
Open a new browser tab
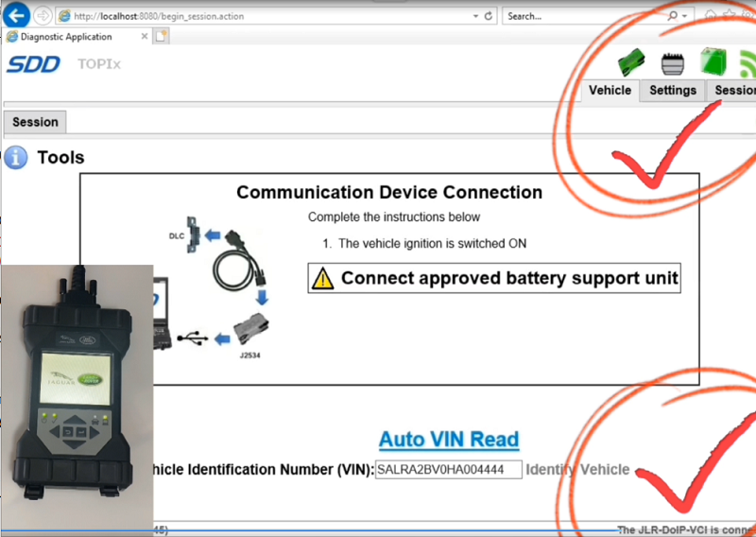[x=161, y=36]
